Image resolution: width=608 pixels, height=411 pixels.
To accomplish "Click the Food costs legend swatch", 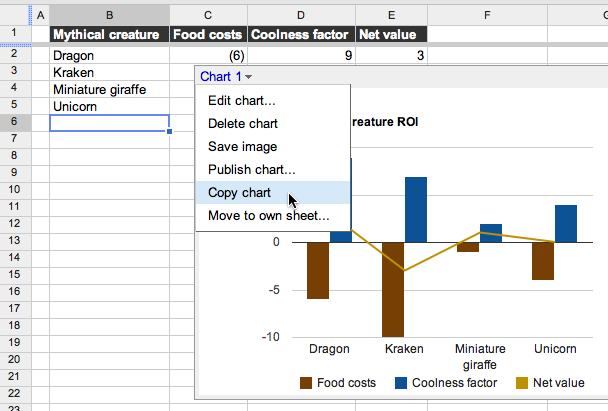I will [x=307, y=382].
